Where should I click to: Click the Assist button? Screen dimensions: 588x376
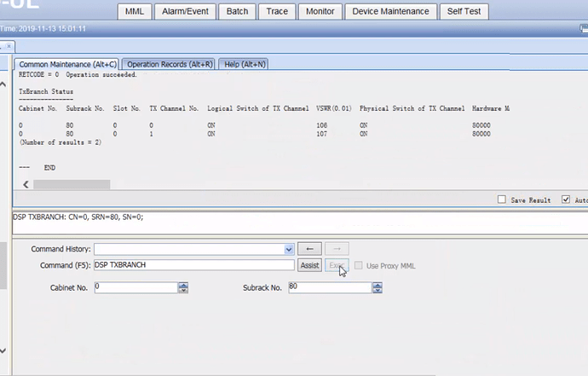pyautogui.click(x=309, y=265)
